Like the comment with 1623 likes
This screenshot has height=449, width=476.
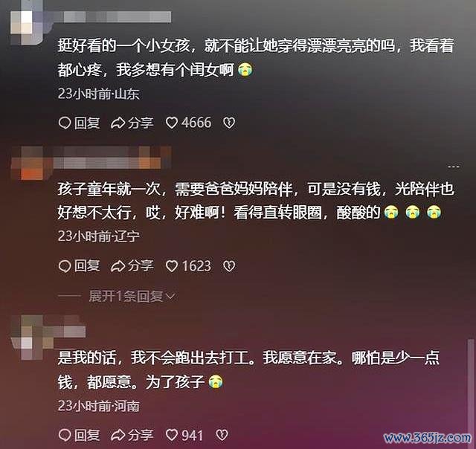click(x=188, y=266)
